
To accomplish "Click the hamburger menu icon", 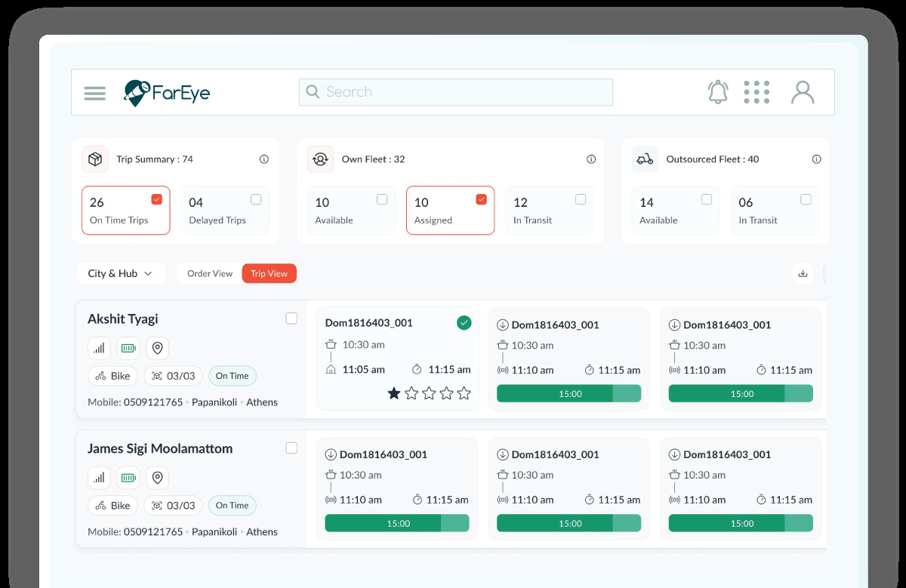I will (x=94, y=93).
